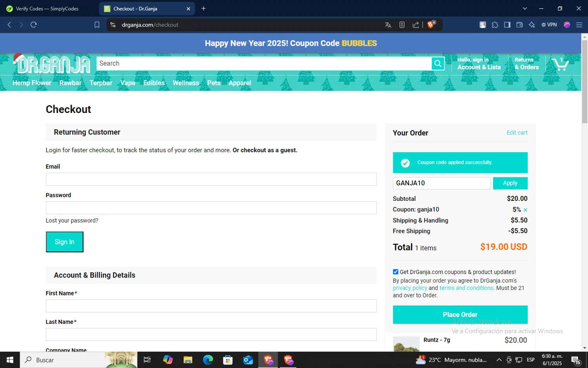Click the Task View icon in the taskbar
The height and width of the screenshot is (368, 588).
click(147, 360)
